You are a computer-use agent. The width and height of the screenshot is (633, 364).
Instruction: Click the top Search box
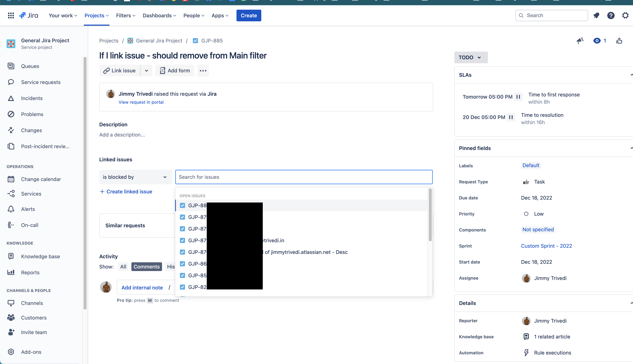point(551,15)
